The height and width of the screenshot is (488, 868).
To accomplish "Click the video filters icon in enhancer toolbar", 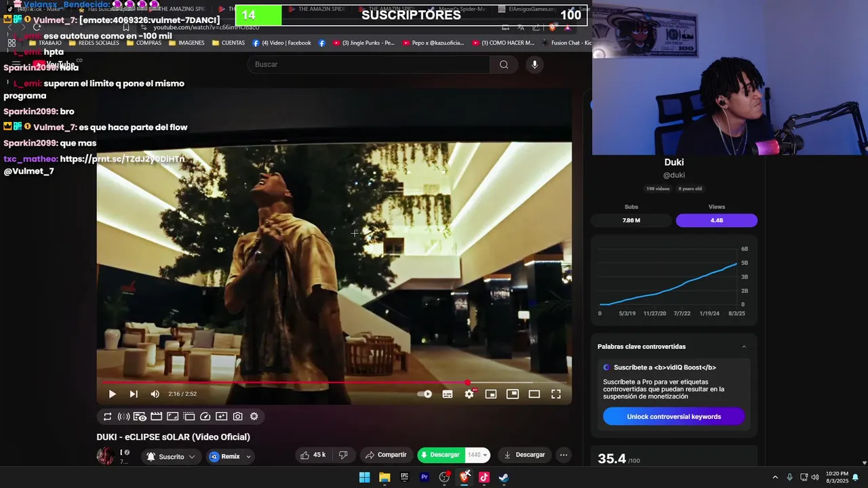I will [221, 417].
